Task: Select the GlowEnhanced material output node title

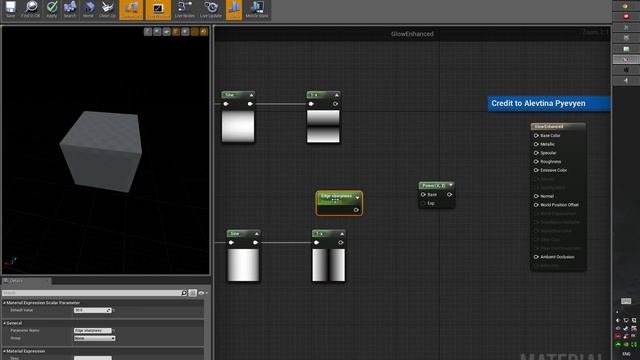Action: (x=558, y=127)
